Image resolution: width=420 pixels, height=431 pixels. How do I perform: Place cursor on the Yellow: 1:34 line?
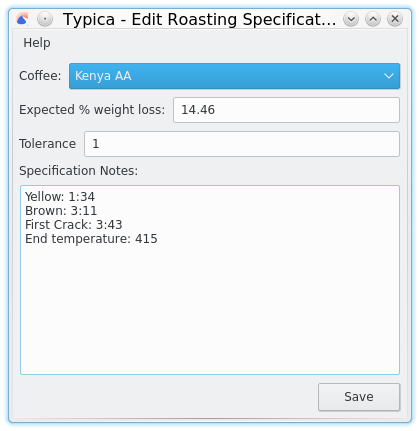pos(60,197)
